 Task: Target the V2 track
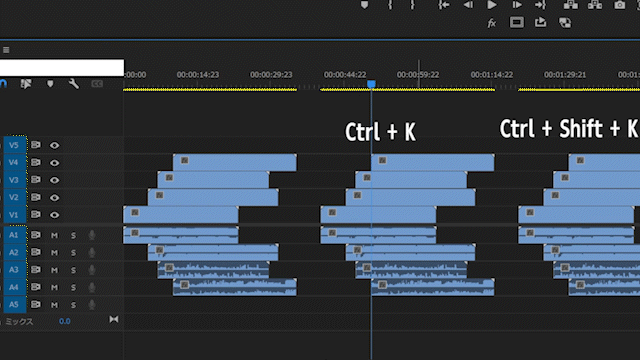click(x=15, y=198)
